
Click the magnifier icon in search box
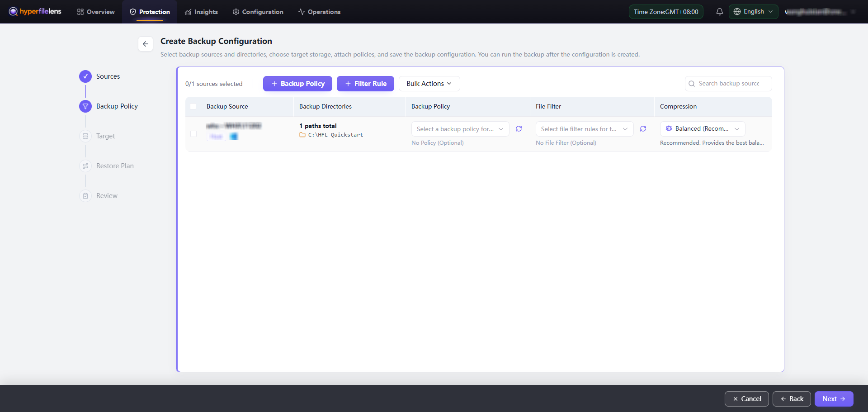point(692,84)
